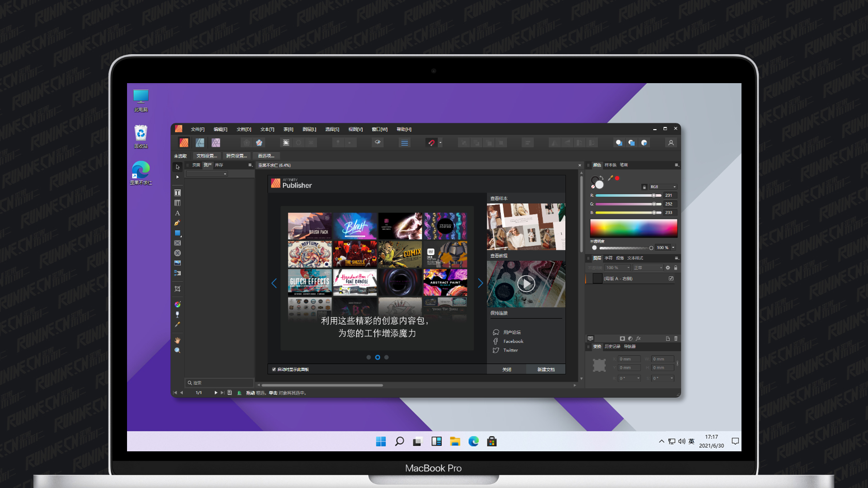Screen dimensions: 868x488
Task: Click the 关闭 button on welcome panel
Action: coord(507,369)
